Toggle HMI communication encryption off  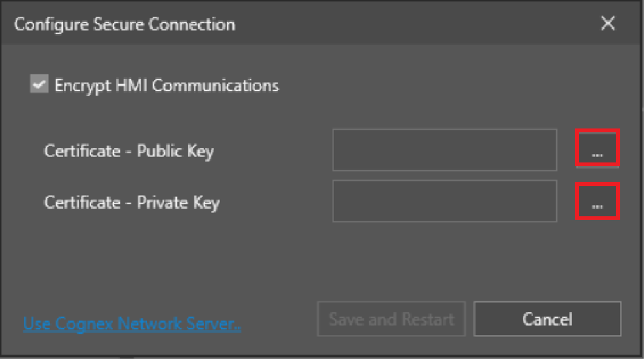point(39,85)
